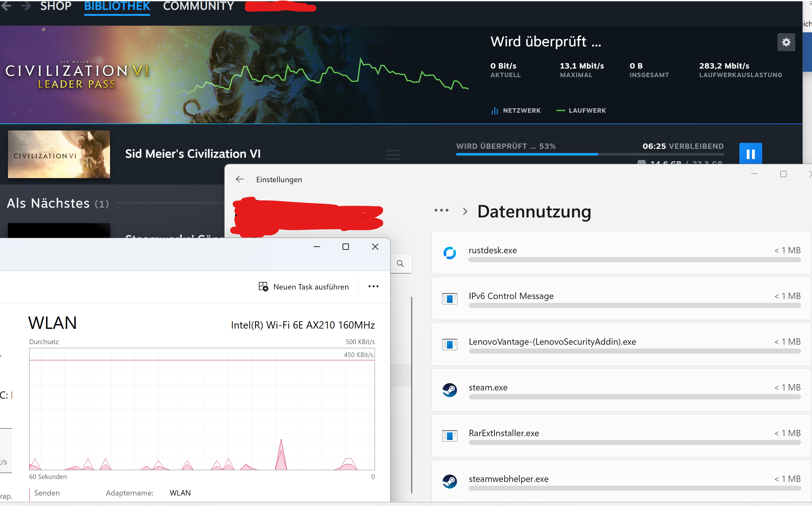Click the download reorder handle icon
The image size is (812, 506).
(392, 155)
